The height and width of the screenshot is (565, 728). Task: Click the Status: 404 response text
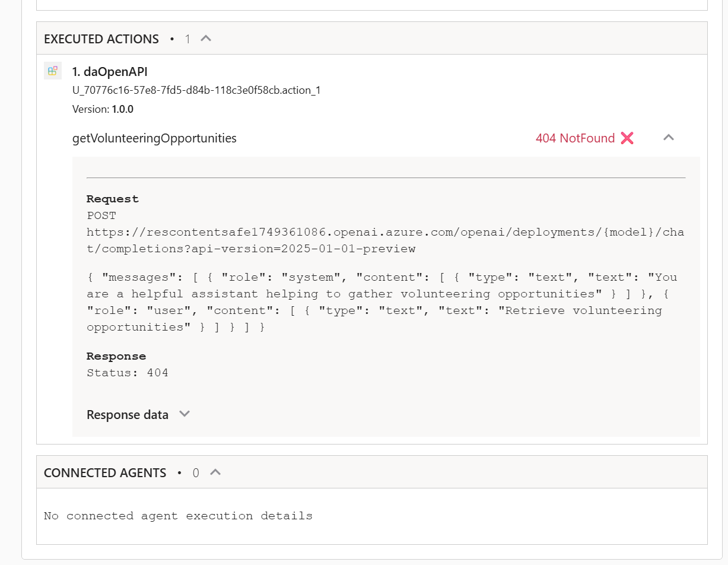pos(127,373)
